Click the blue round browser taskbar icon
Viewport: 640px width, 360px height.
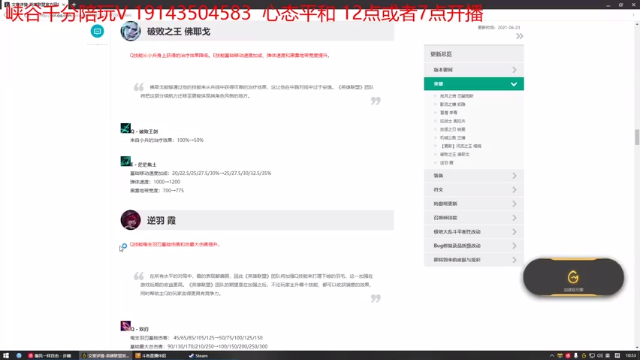pyautogui.click(x=19, y=356)
